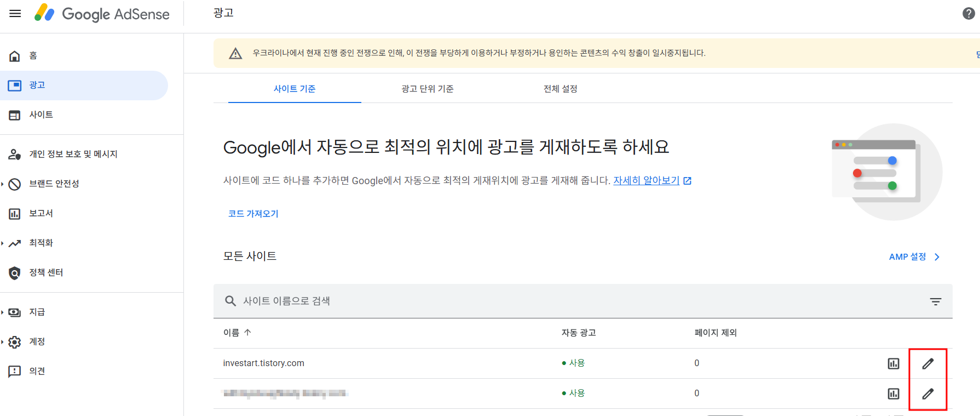
Task: Click the 계정 gear icon
Action: (15, 342)
